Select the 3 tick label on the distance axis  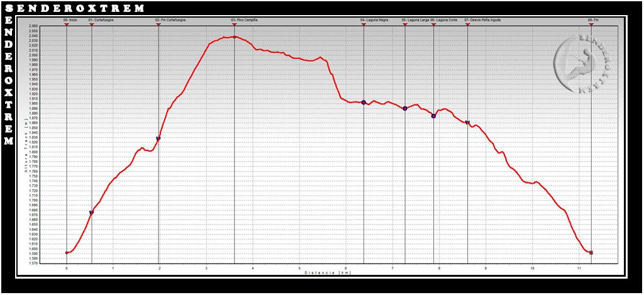206,268
